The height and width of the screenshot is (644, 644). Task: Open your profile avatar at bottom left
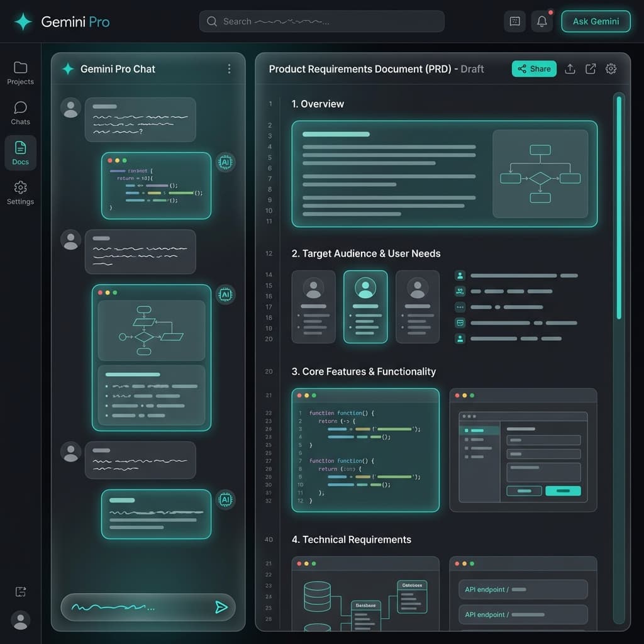pyautogui.click(x=21, y=621)
